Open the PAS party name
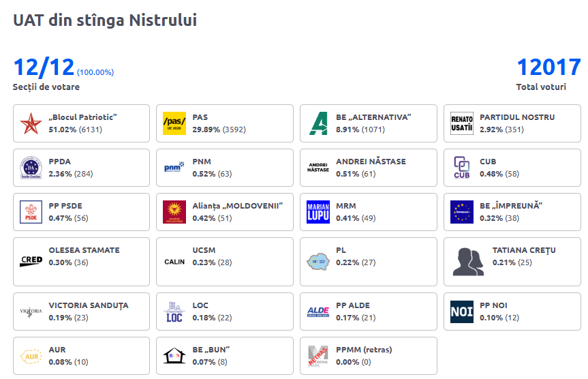 coord(200,117)
